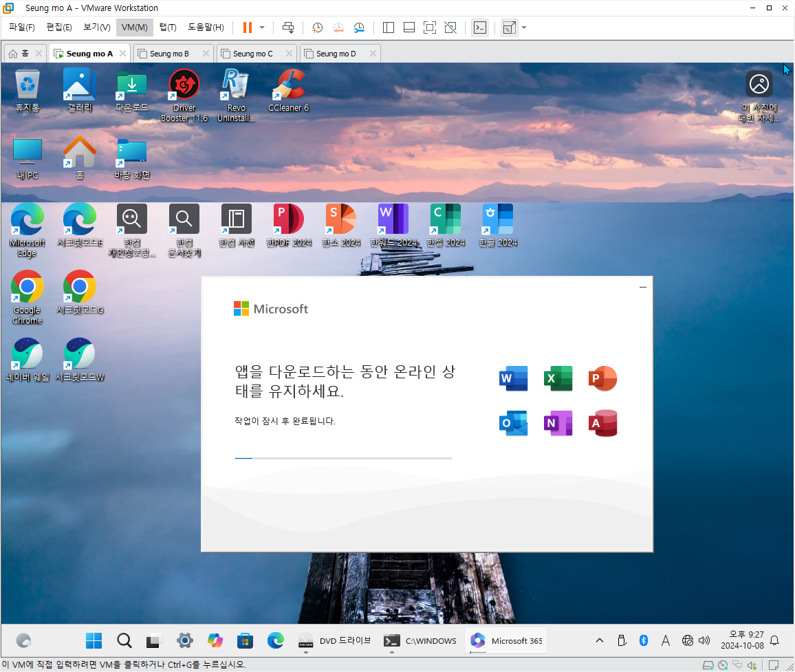Click the Word icon in installer
The image size is (795, 672).
click(513, 378)
